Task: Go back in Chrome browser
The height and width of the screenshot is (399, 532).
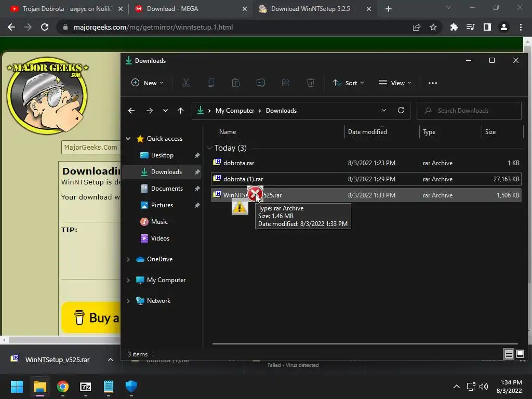Action: click(x=11, y=27)
